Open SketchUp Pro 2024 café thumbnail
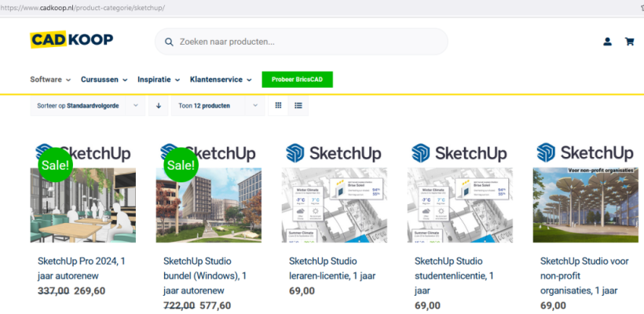 pos(83,205)
